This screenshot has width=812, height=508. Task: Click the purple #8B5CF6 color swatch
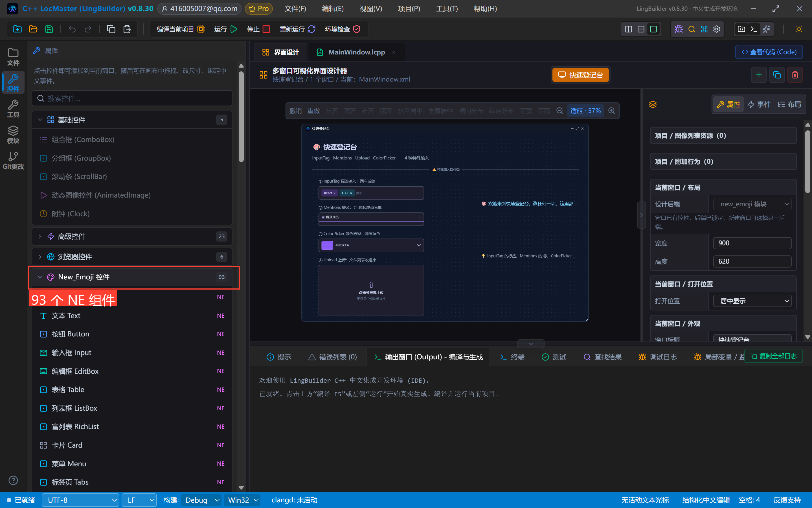[x=327, y=245]
